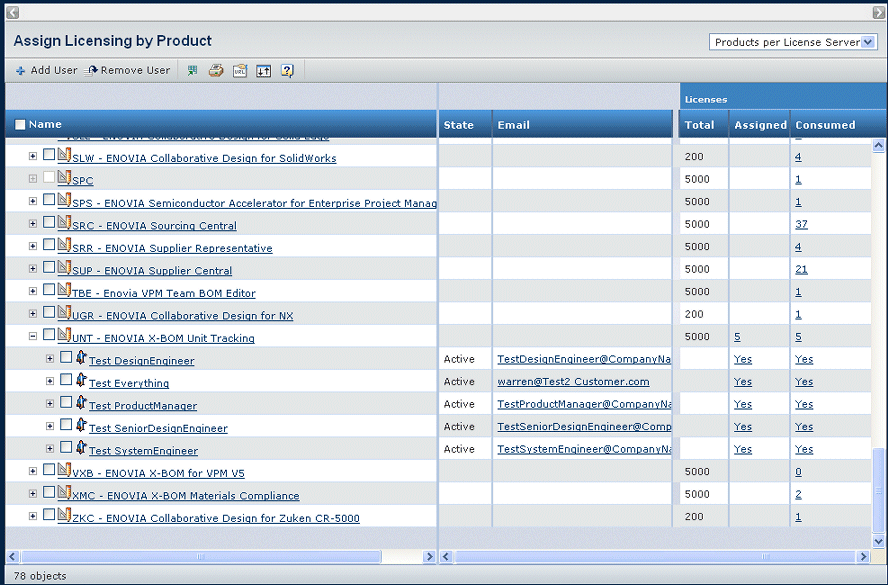Click product icon beside SRC Sourcing Central
The image size is (888, 585).
(x=65, y=222)
